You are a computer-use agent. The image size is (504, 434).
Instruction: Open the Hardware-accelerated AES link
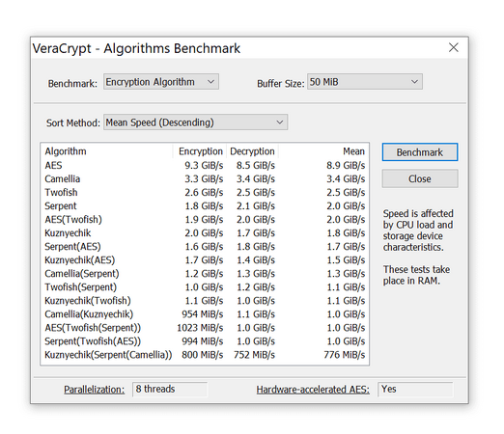313,390
